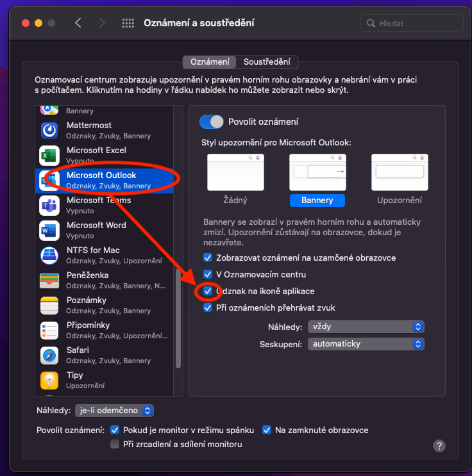Screen dimensions: 472x476
Task: Uncheck Na zamknuté obrazovce
Action: click(x=267, y=430)
